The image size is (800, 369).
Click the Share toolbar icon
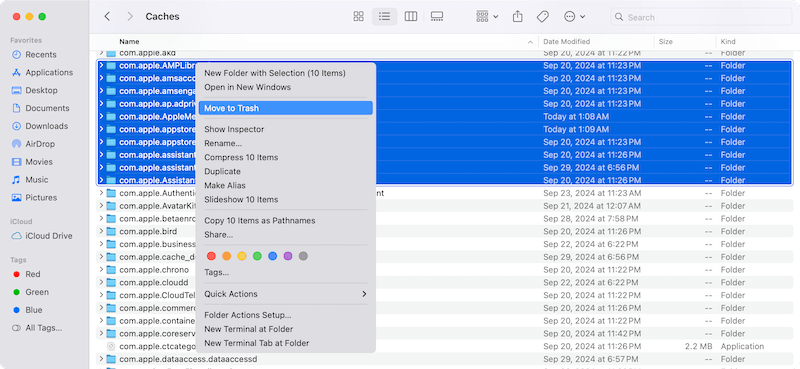[x=517, y=17]
